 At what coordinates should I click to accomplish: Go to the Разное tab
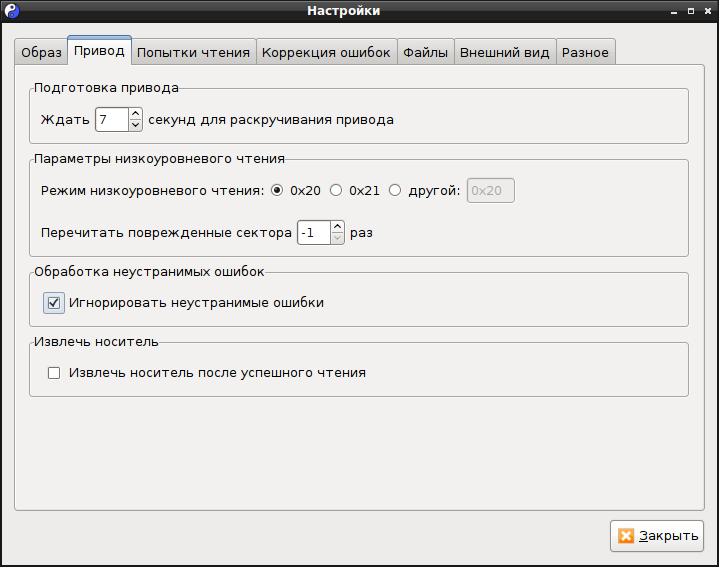(586, 52)
